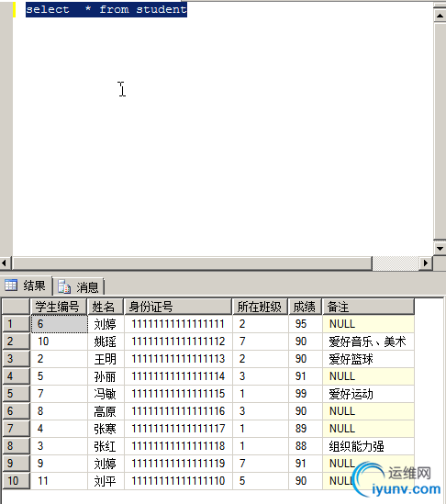
Task: Select the 所在班级 column header
Action: [x=260, y=307]
